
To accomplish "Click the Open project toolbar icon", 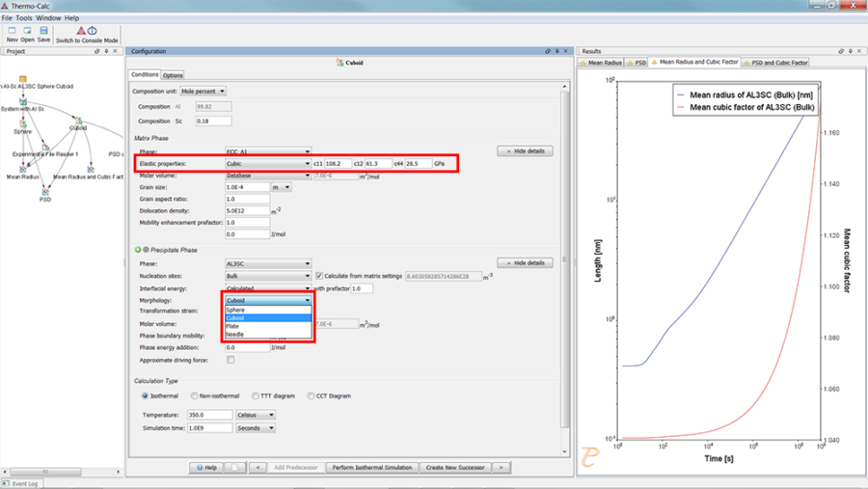I will [x=27, y=32].
